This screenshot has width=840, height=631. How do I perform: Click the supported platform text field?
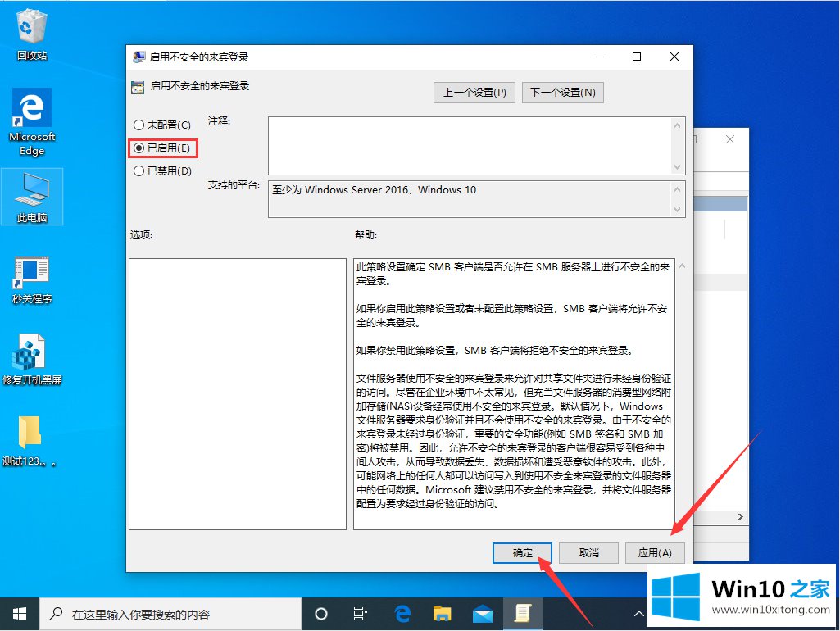[x=470, y=199]
